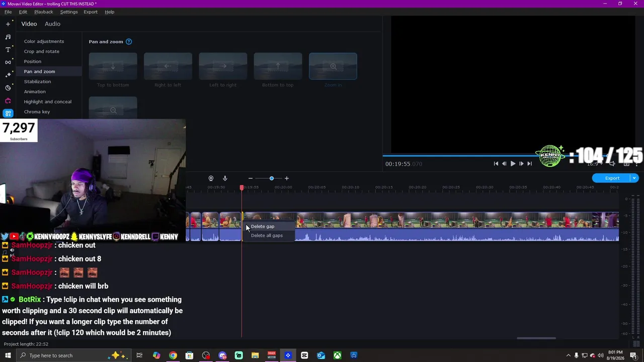Open the pink effects store icon

[x=8, y=101]
